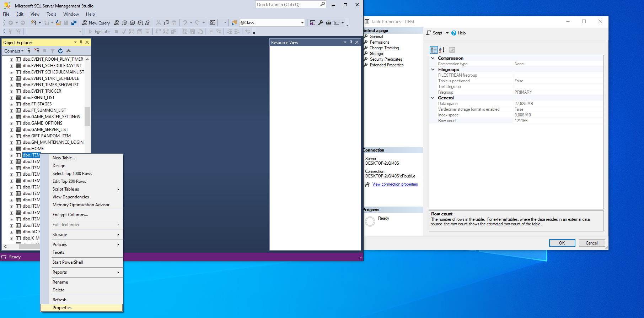Open the @Class database dropdown
This screenshot has width=644, height=318.
[x=302, y=23]
